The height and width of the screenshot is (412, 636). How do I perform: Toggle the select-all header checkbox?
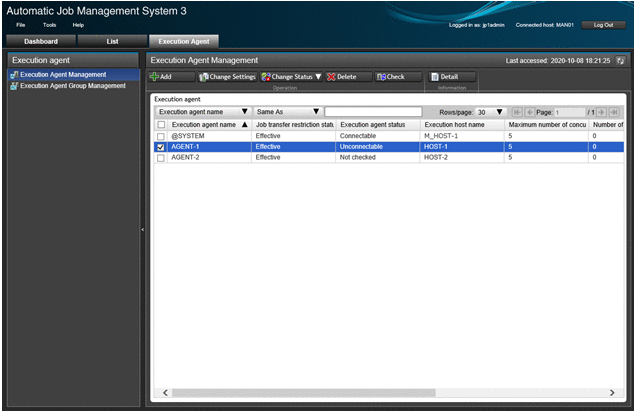tap(161, 124)
